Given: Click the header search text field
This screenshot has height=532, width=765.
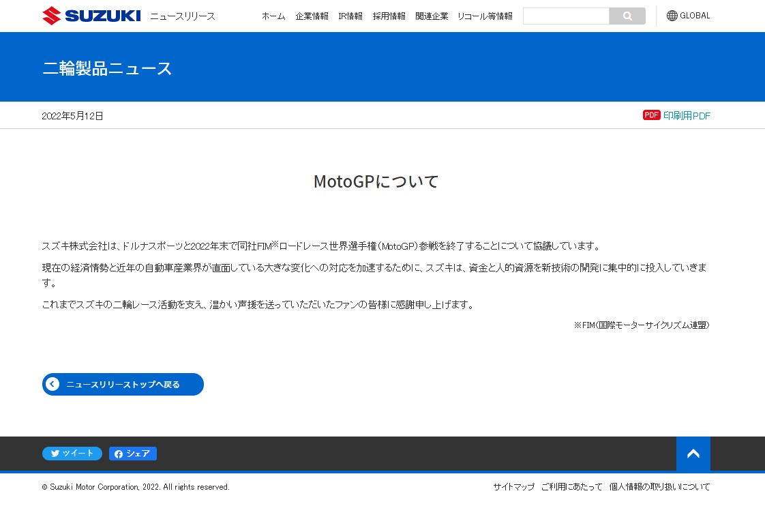Looking at the screenshot, I should pos(566,16).
